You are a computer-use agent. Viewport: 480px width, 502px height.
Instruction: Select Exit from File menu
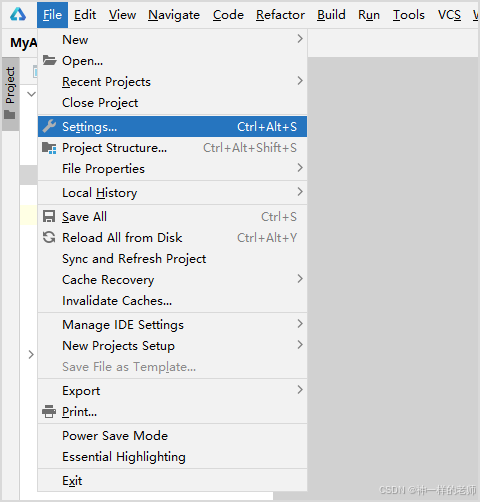(x=172, y=481)
